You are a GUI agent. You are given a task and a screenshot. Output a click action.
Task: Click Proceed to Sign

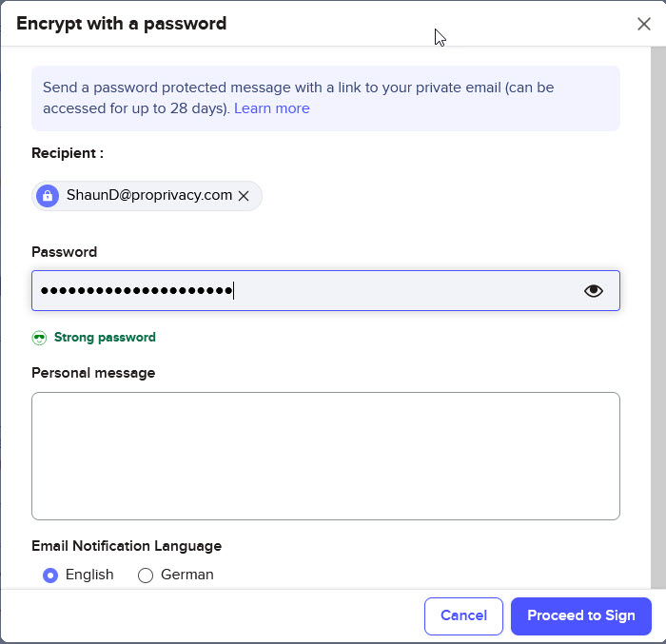tap(580, 616)
